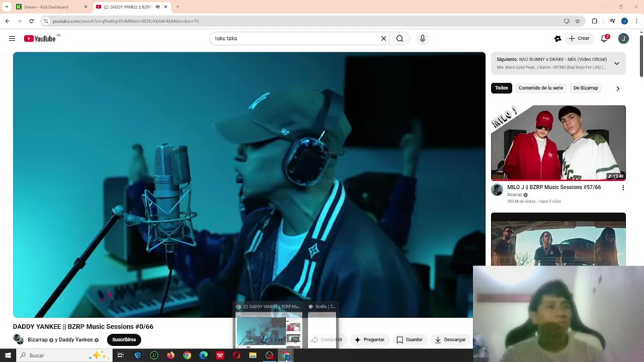
Task: Open the Bizarrap channel name link
Action: click(x=38, y=340)
